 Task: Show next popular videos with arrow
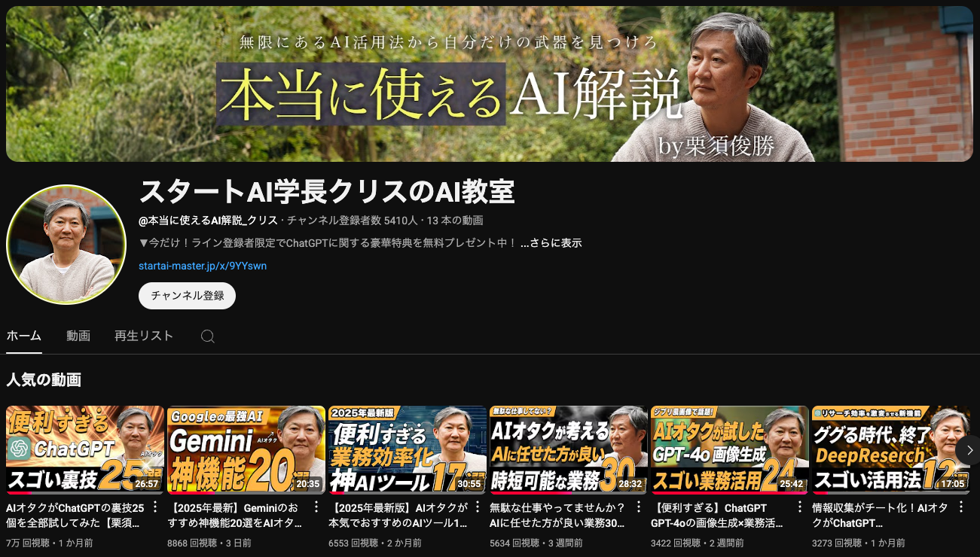[x=969, y=450]
